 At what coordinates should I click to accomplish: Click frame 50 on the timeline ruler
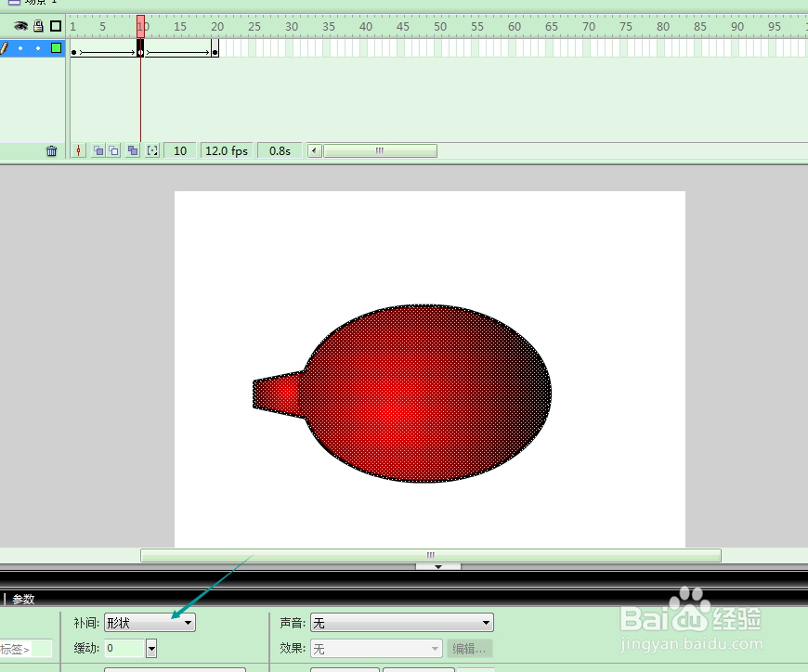pyautogui.click(x=438, y=26)
